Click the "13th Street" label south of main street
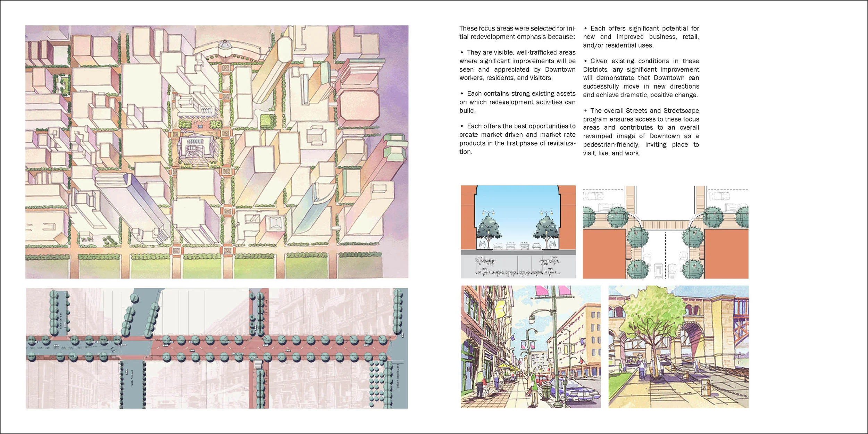Screen dimensions: 868x434 coord(267,379)
